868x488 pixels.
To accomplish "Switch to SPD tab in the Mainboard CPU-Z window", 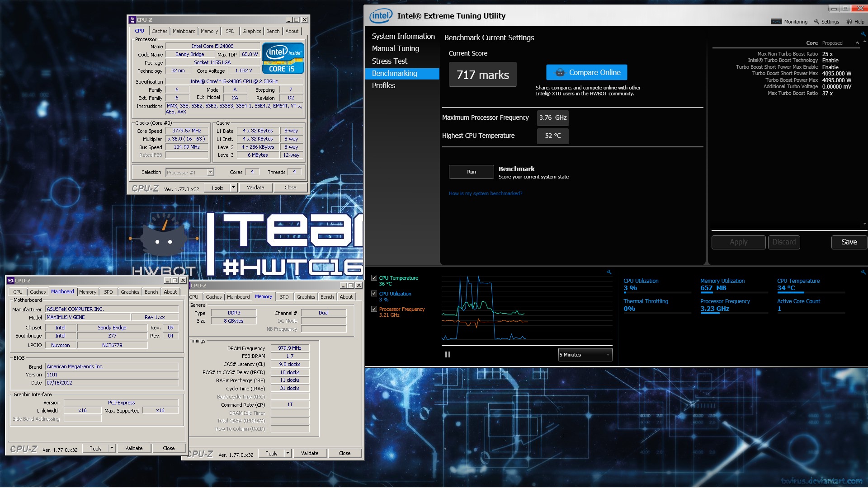I will [x=108, y=292].
